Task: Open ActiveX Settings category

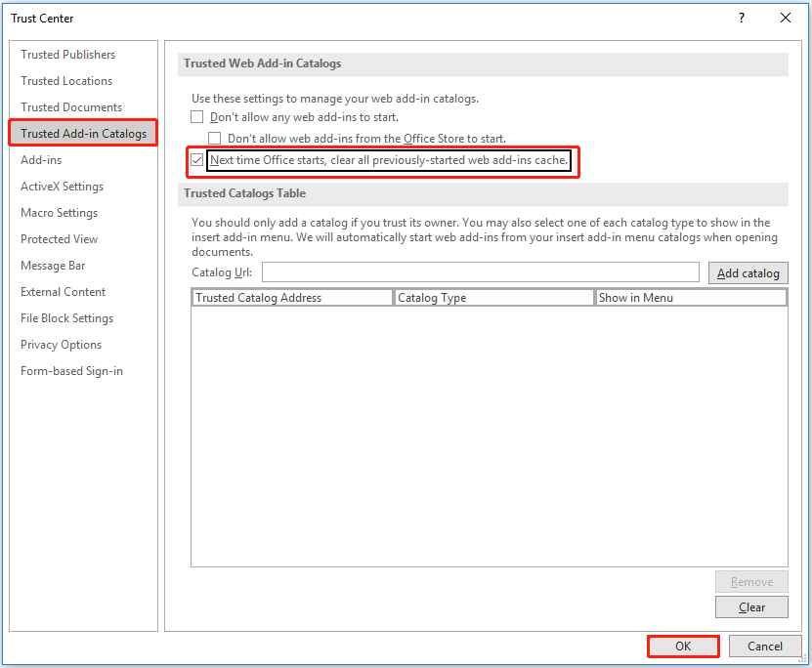Action: coord(63,187)
